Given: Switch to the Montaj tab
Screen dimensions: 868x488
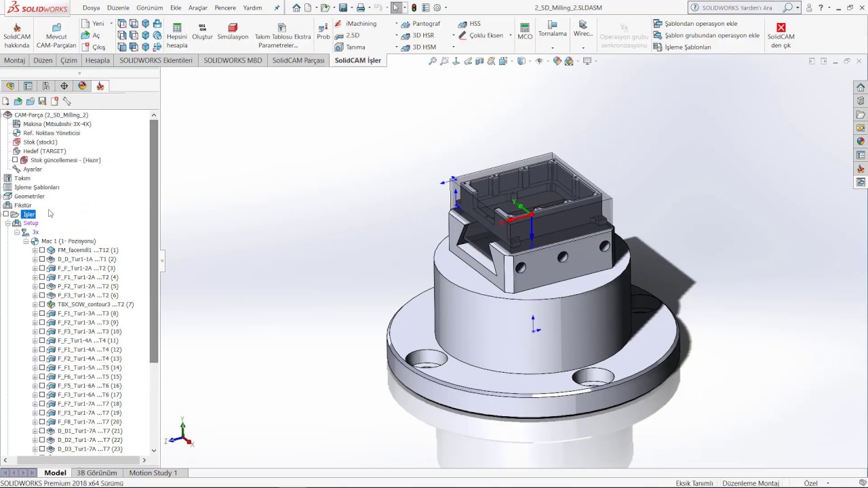Looking at the screenshot, I should coord(14,60).
